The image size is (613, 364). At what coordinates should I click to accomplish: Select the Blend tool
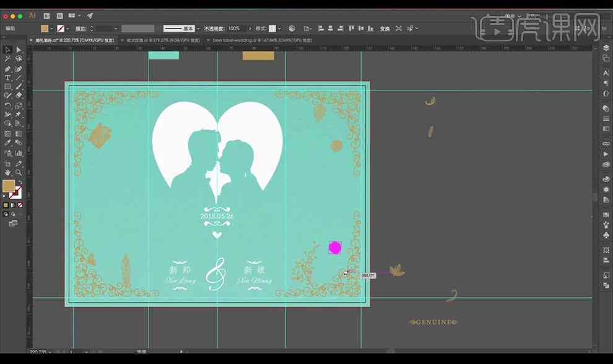coord(19,143)
